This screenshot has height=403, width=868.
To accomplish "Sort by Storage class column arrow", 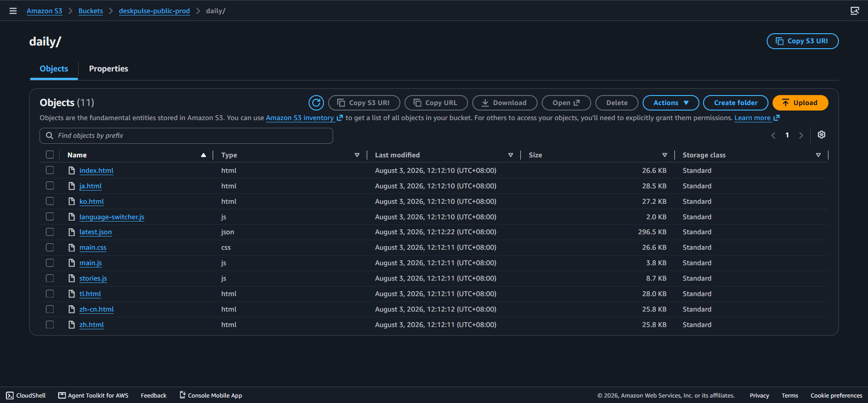I will 818,155.
